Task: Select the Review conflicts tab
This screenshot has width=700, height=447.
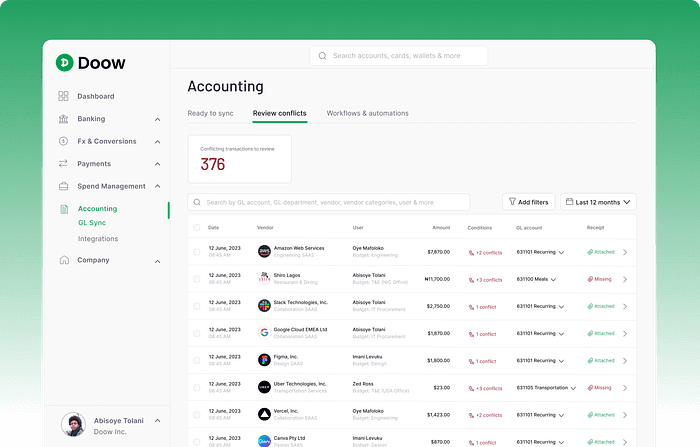Action: pos(279,113)
